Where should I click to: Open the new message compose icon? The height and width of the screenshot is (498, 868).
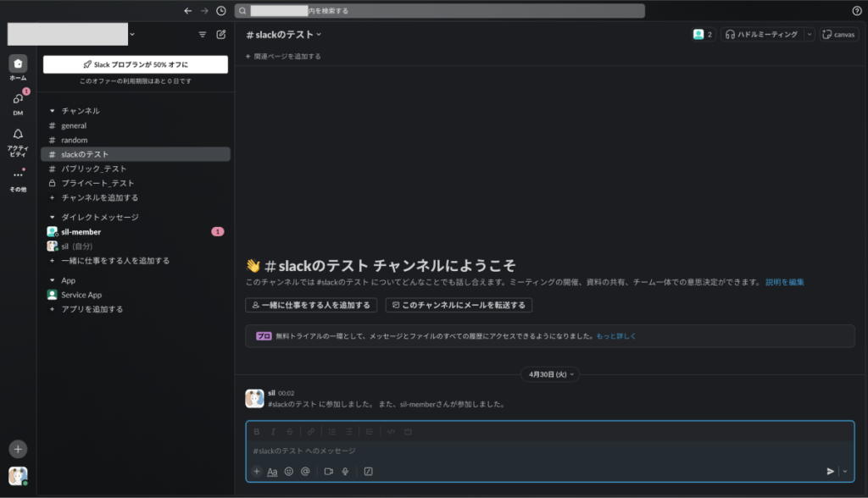[x=221, y=35]
